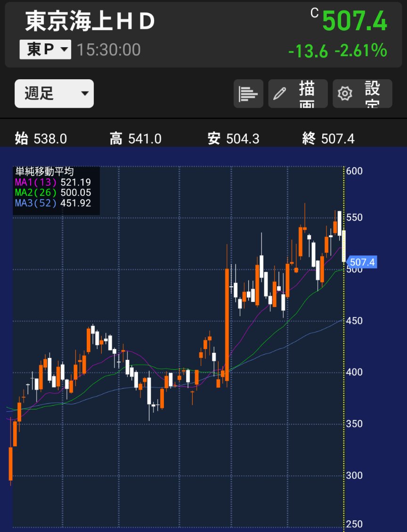
Task: Tap the opening price 始 538.0
Action: pos(41,139)
